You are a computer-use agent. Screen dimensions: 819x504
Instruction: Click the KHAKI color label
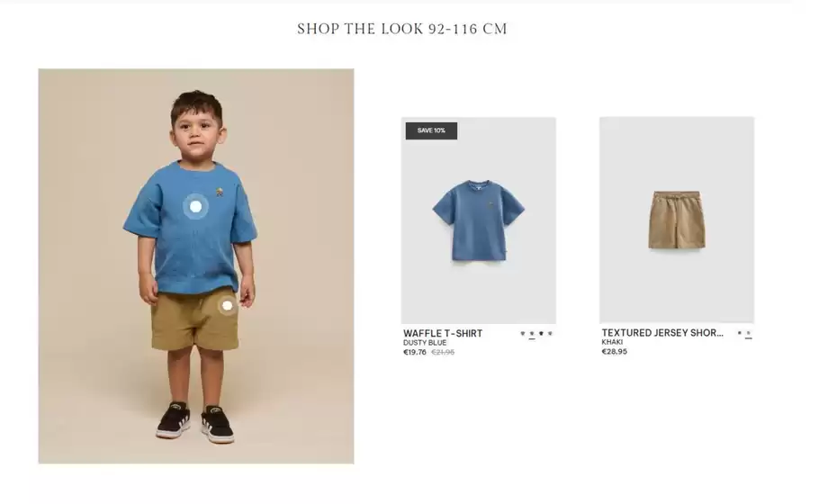[x=612, y=342]
